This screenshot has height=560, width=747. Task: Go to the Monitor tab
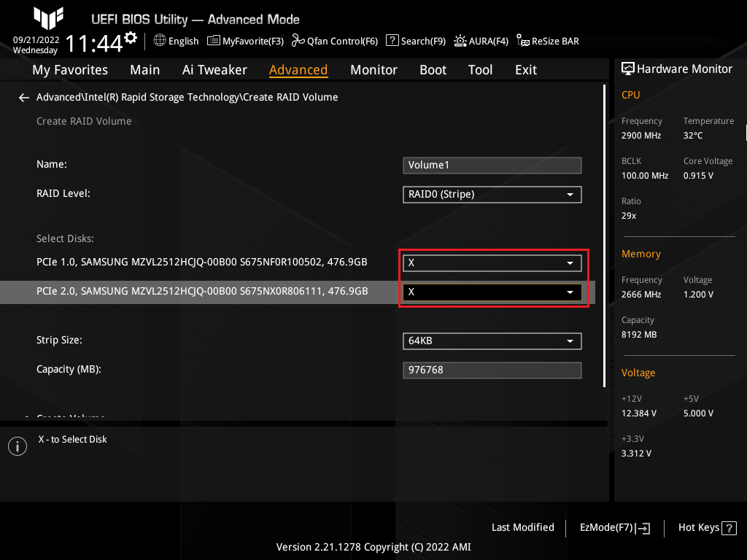pos(373,70)
